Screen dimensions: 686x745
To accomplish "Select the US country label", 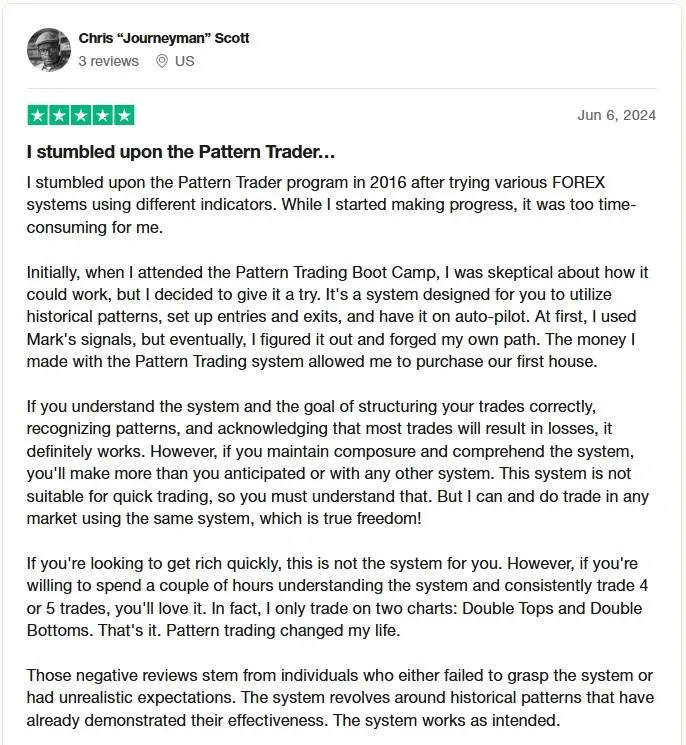I will point(185,61).
